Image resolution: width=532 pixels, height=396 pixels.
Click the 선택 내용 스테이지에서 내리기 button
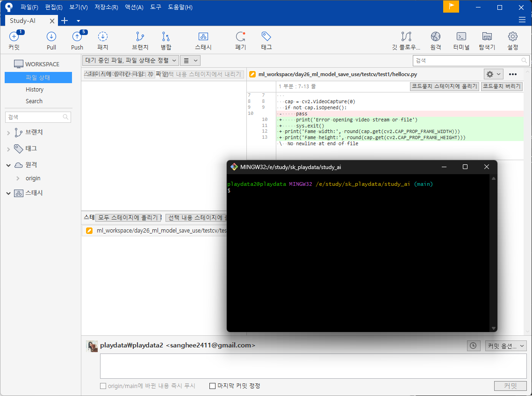coord(201,74)
